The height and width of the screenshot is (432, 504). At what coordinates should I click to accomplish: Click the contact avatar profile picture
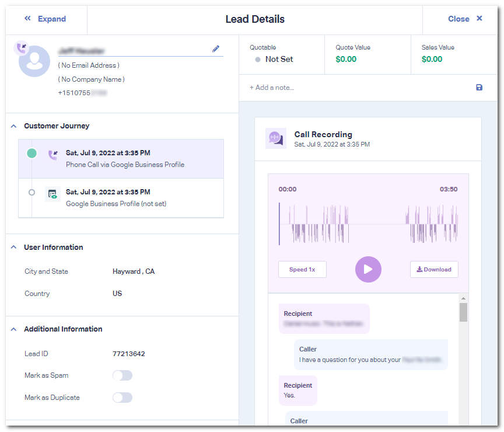[x=34, y=61]
